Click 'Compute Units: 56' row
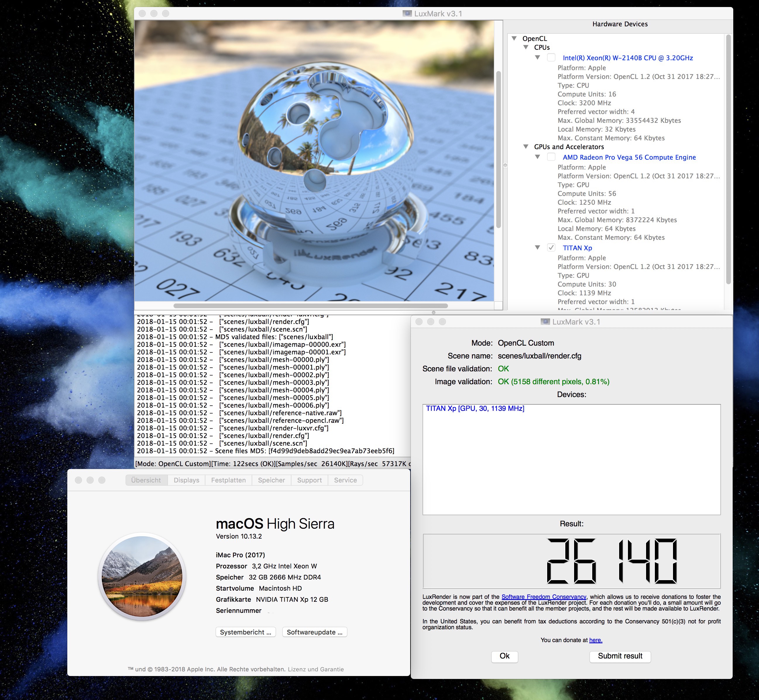 pos(587,194)
